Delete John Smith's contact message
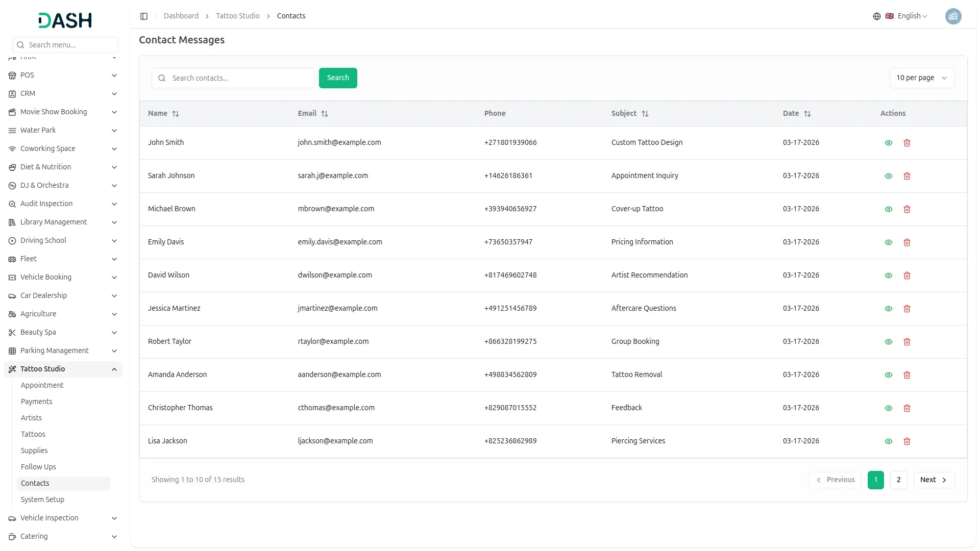The height and width of the screenshot is (551, 980). pos(907,143)
